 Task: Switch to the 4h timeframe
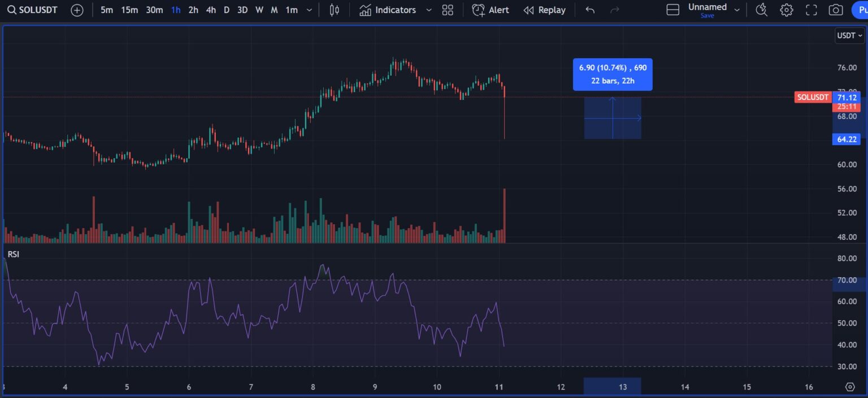pyautogui.click(x=211, y=10)
